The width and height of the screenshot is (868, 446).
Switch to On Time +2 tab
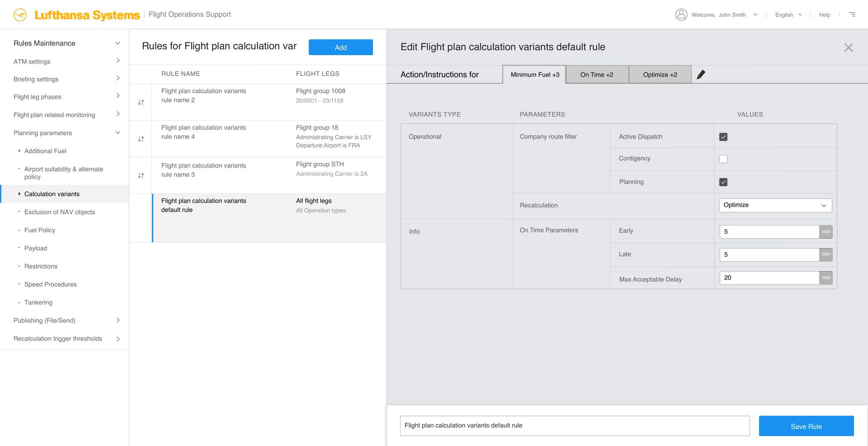coord(597,75)
